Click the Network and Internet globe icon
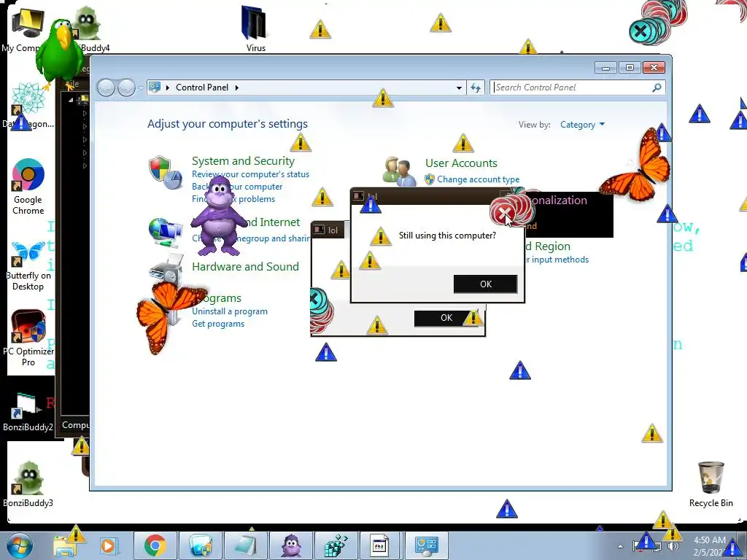 click(165, 231)
